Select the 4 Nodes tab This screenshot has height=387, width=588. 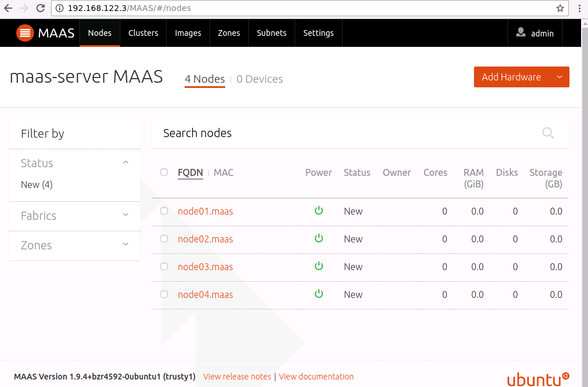click(x=205, y=79)
